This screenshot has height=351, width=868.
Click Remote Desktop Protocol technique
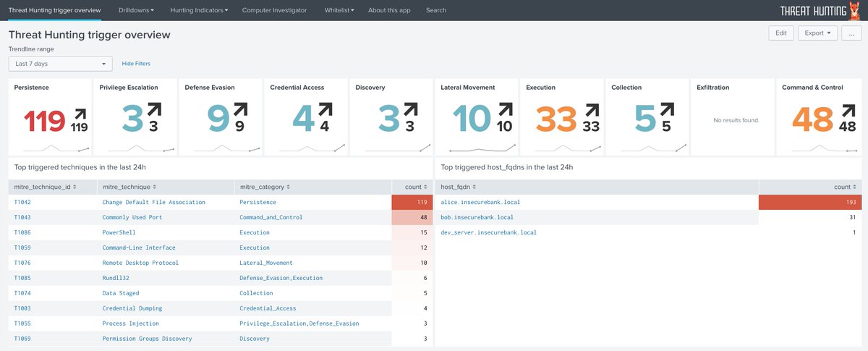tap(141, 263)
